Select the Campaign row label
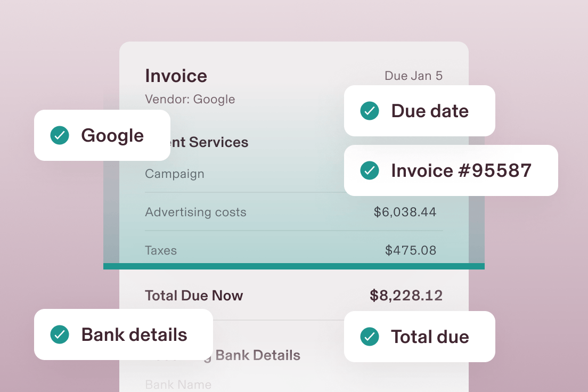The height and width of the screenshot is (392, 588). tap(174, 174)
